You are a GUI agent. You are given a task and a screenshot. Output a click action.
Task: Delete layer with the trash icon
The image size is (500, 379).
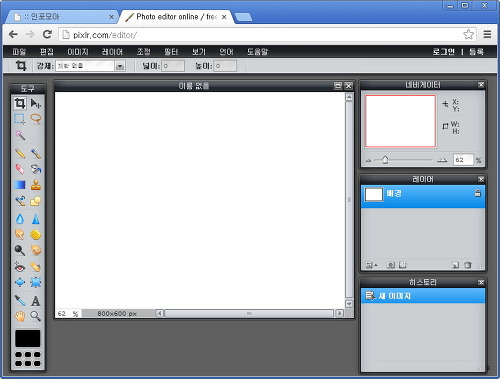tap(468, 265)
